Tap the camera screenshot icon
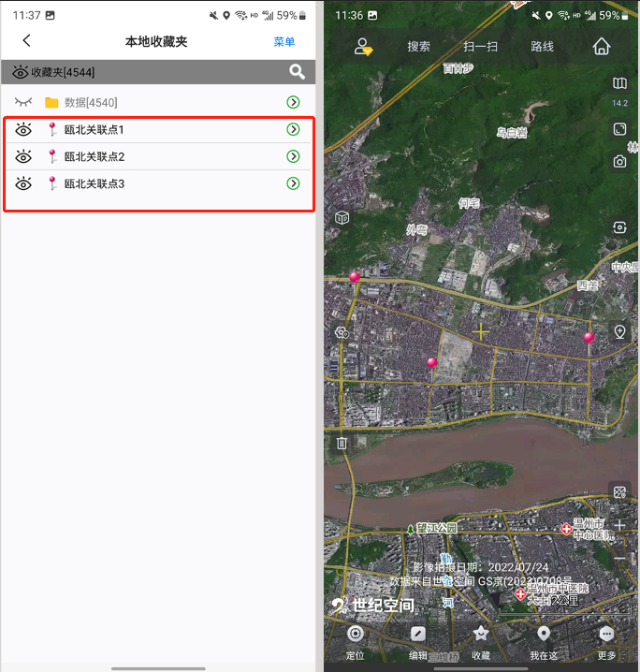 point(619,162)
